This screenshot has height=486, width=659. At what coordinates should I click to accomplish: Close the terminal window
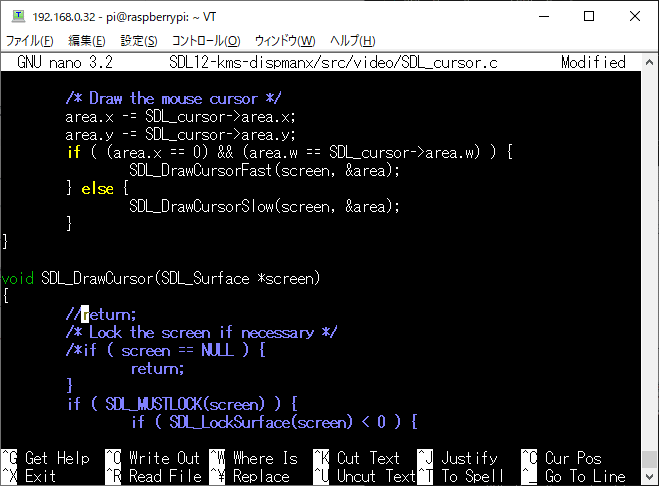point(635,16)
